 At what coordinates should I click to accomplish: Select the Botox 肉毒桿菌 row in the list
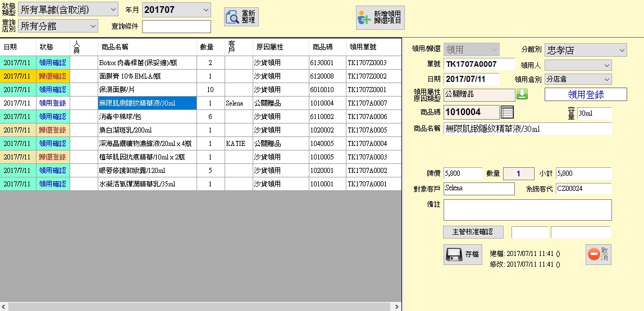pos(146,63)
